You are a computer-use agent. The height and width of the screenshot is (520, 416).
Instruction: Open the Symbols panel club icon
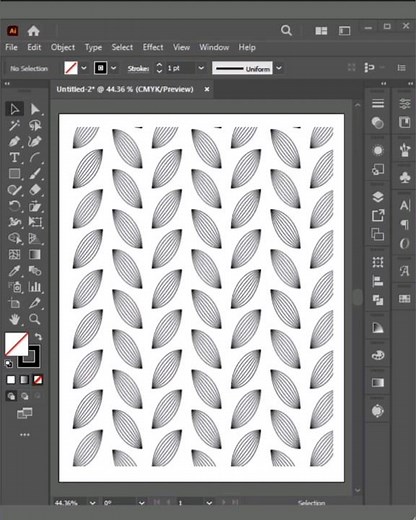[x=405, y=177]
